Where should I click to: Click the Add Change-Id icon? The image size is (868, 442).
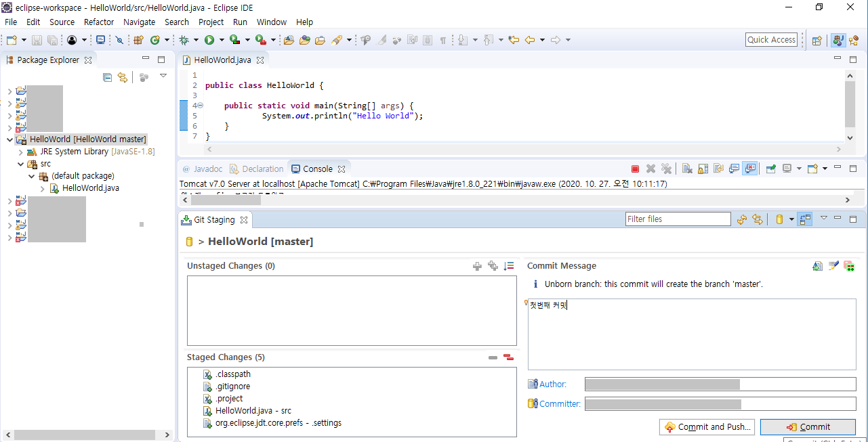click(x=848, y=266)
